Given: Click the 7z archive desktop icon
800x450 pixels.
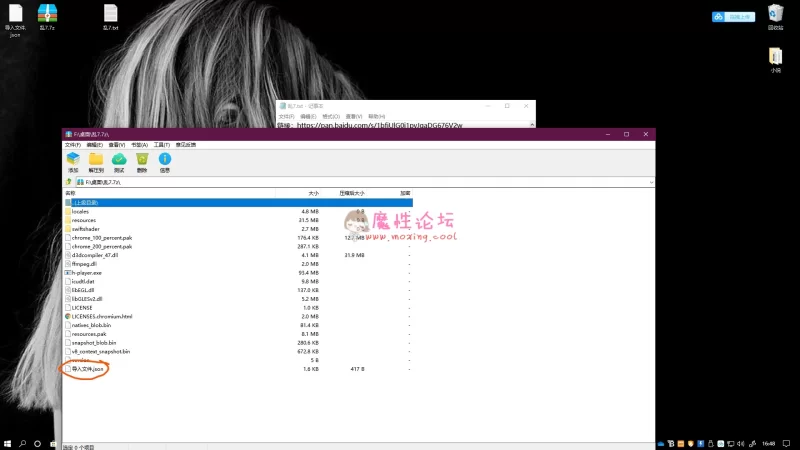Looking at the screenshot, I should 47,17.
